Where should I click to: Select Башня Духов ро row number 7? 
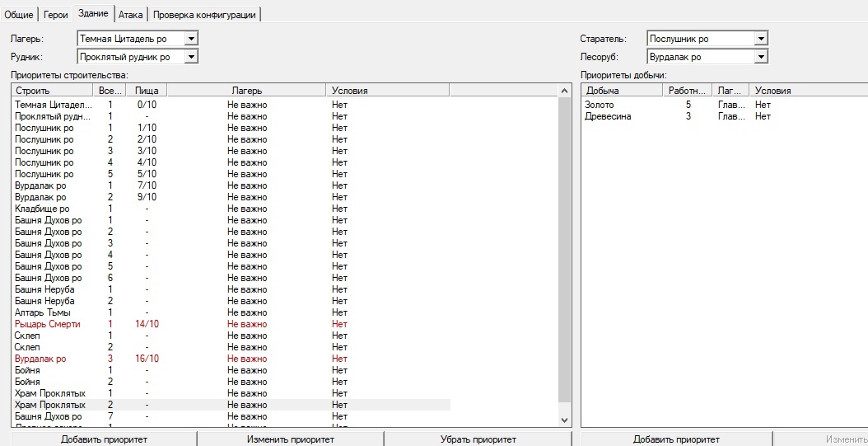point(231,416)
